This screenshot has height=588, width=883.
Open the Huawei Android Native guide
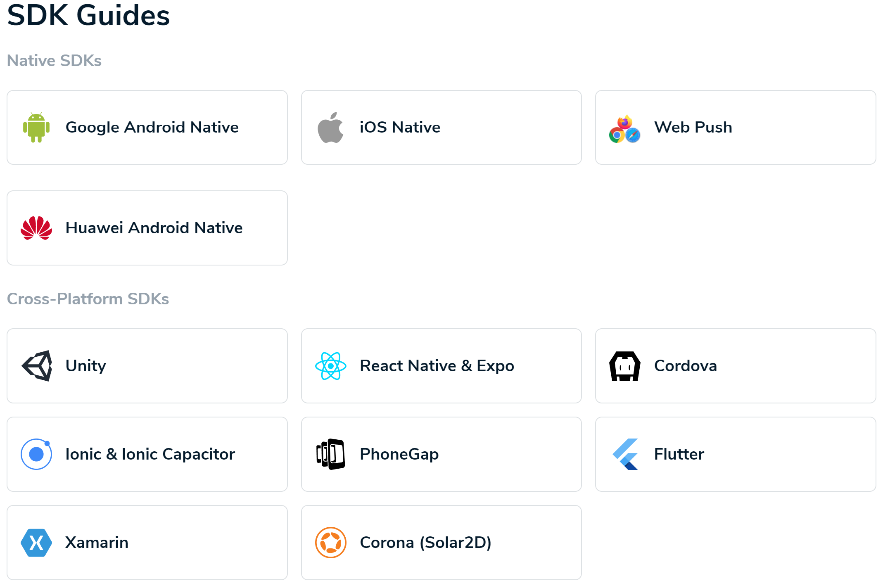coord(147,228)
